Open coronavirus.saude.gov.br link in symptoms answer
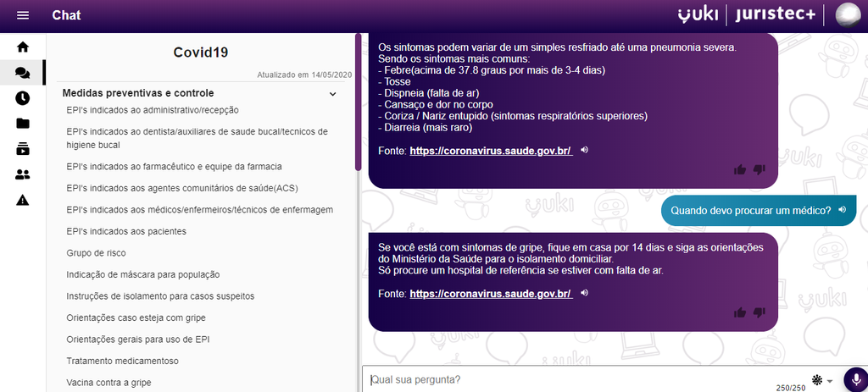 (491, 151)
